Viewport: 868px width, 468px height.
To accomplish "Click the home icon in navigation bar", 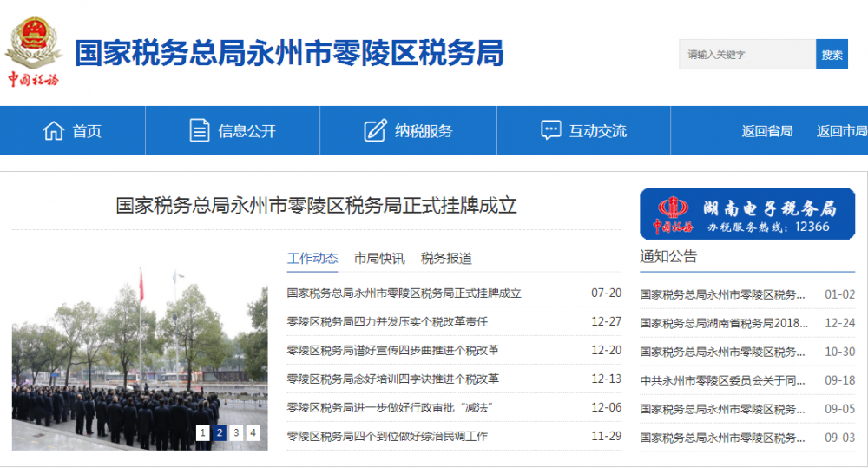I will (54, 131).
